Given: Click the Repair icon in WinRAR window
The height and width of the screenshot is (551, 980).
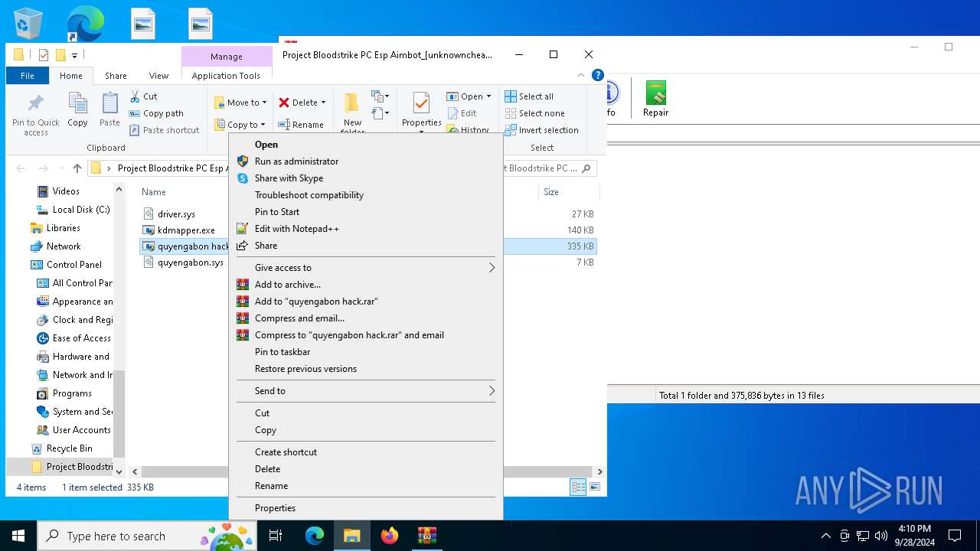Looking at the screenshot, I should pyautogui.click(x=655, y=99).
